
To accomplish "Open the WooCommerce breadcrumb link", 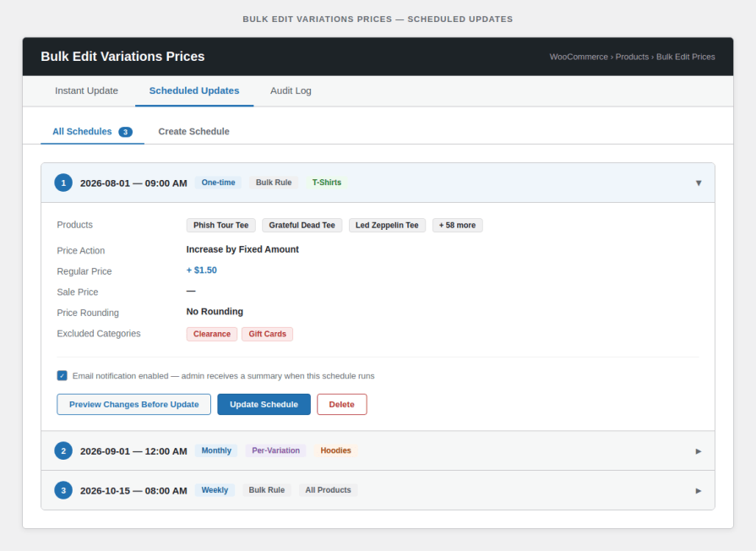I will tap(579, 57).
